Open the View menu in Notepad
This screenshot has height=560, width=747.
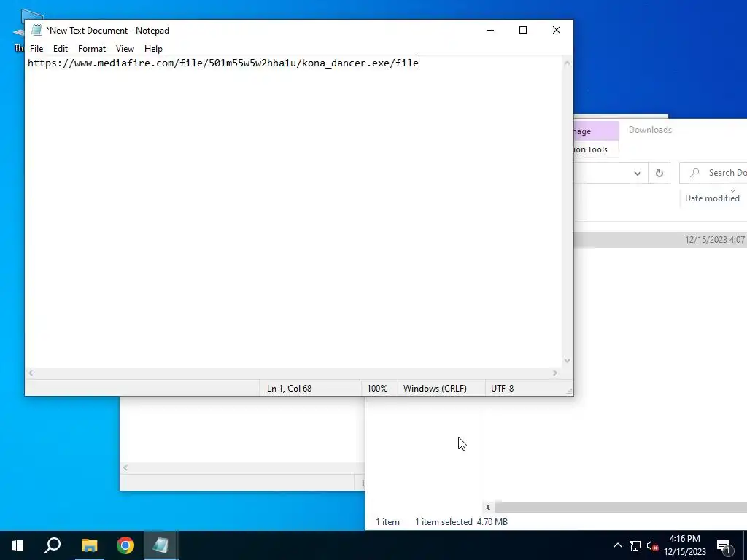(x=125, y=49)
